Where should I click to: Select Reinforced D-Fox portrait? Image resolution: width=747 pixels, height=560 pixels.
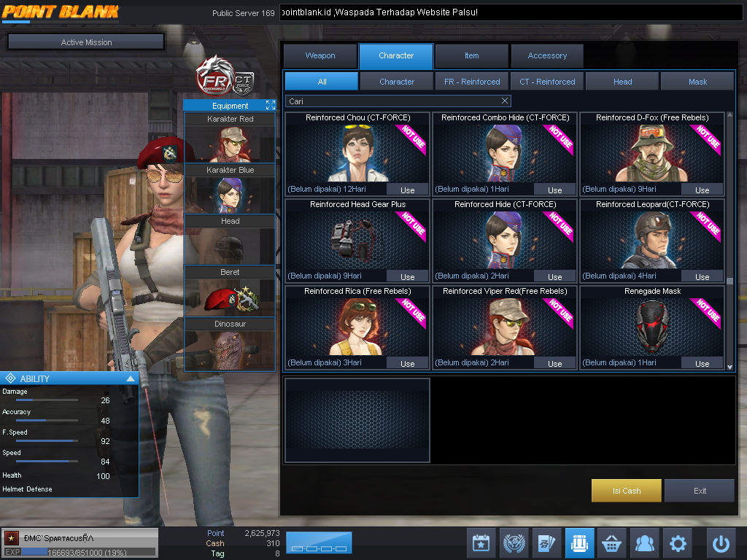point(652,152)
